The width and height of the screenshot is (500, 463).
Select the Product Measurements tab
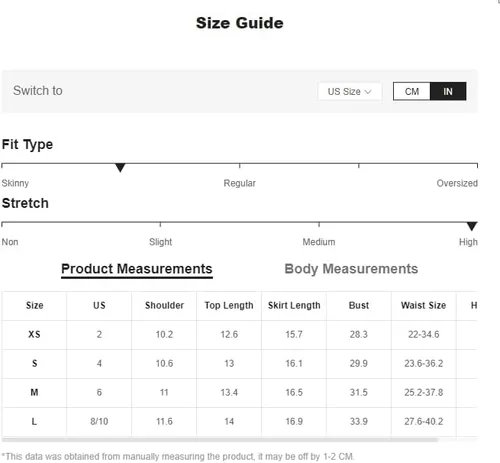(x=137, y=269)
